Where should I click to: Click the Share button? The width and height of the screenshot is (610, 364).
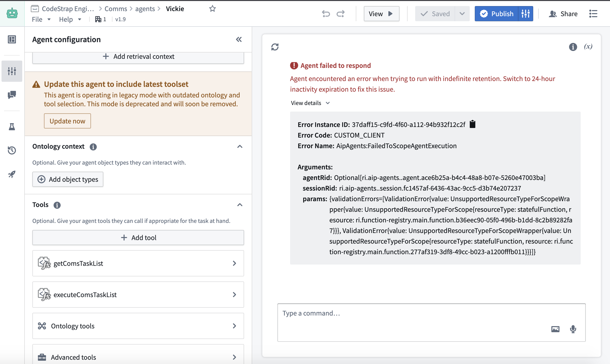(x=563, y=14)
